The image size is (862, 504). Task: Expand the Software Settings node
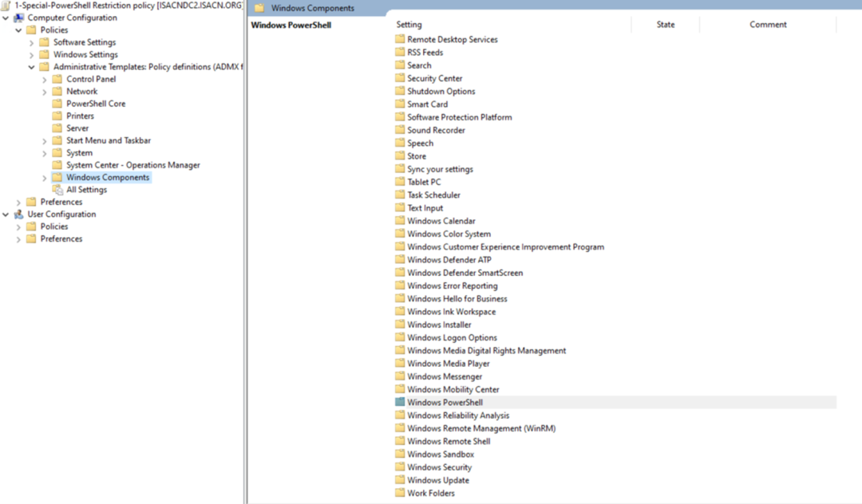(31, 42)
